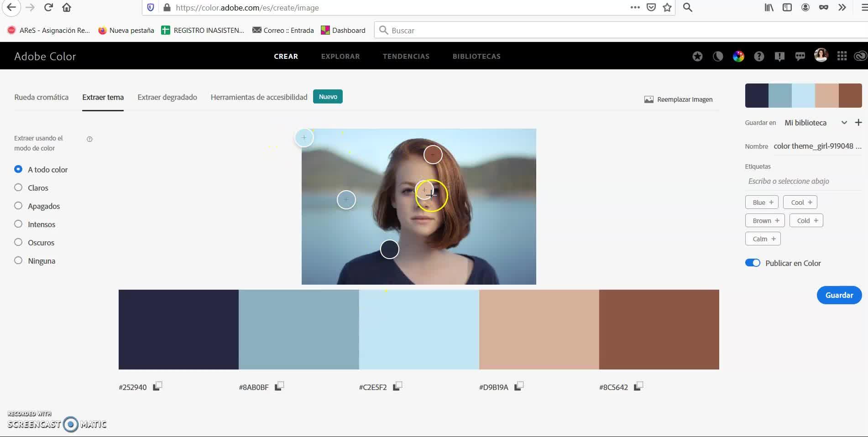Select the Oscuros color mode
Image resolution: width=868 pixels, height=437 pixels.
click(18, 242)
